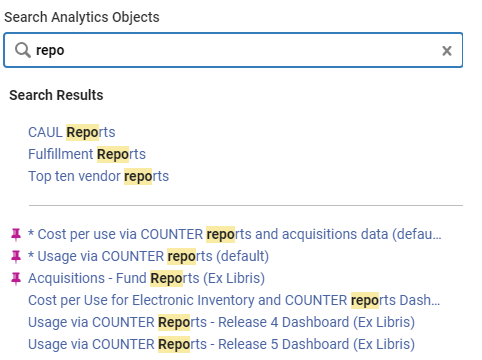Open Usage via COUNTER Release 4 Dashboard
482x360 pixels.
[221, 322]
